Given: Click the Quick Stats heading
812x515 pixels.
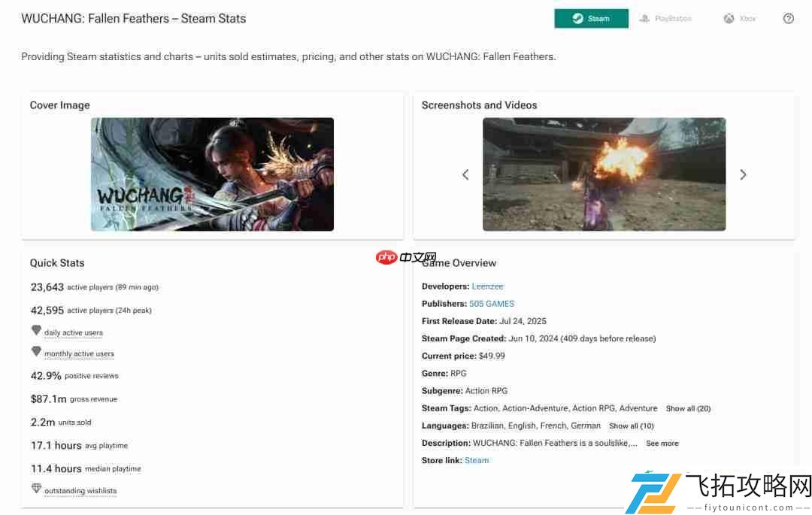Looking at the screenshot, I should pos(57,263).
